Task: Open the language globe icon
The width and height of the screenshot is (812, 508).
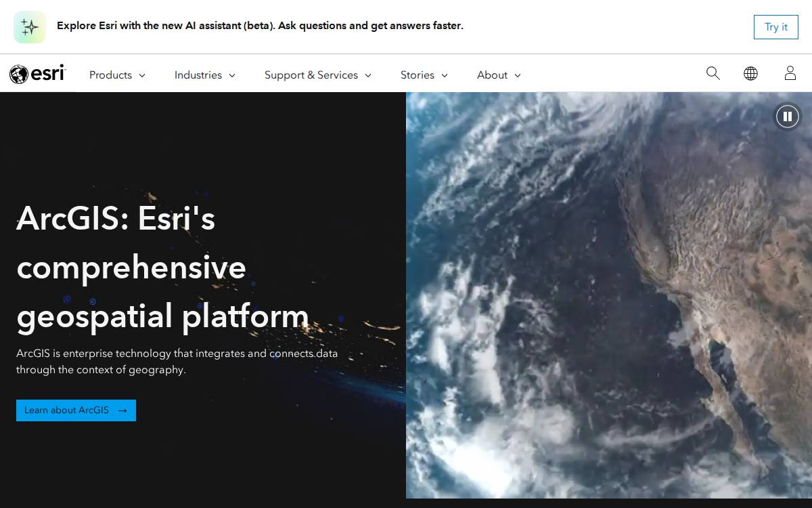Action: click(750, 73)
